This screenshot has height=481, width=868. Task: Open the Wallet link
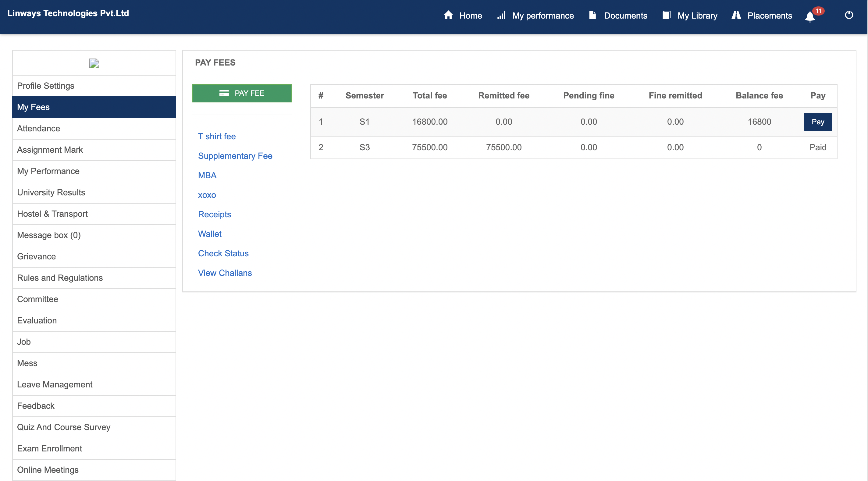(x=210, y=234)
